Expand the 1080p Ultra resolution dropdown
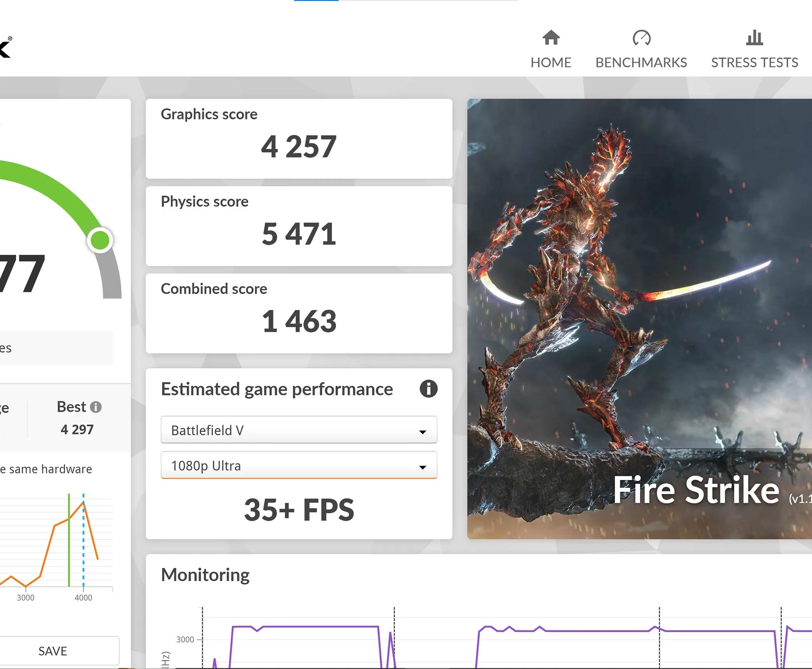Viewport: 812px width, 669px height. 299,465
